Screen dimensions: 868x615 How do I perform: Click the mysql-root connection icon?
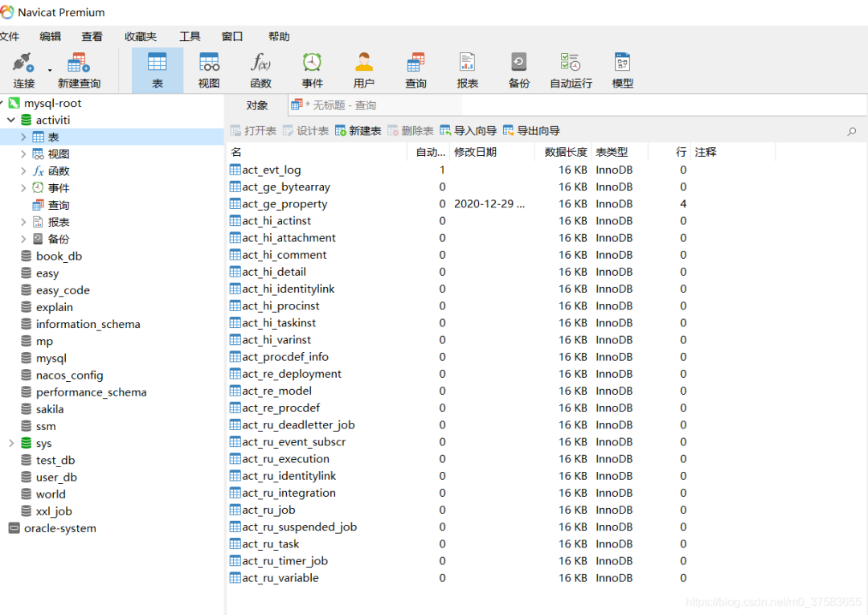[x=14, y=103]
